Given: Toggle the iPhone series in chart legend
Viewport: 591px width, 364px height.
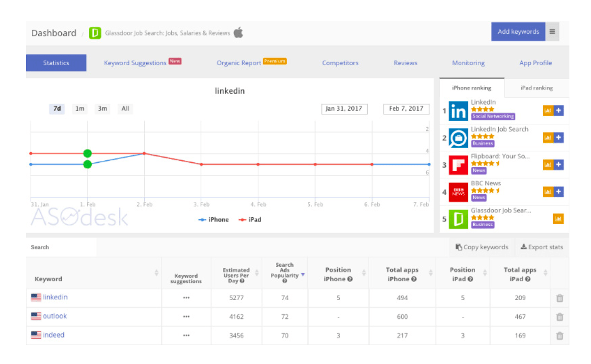Looking at the screenshot, I should tap(214, 220).
